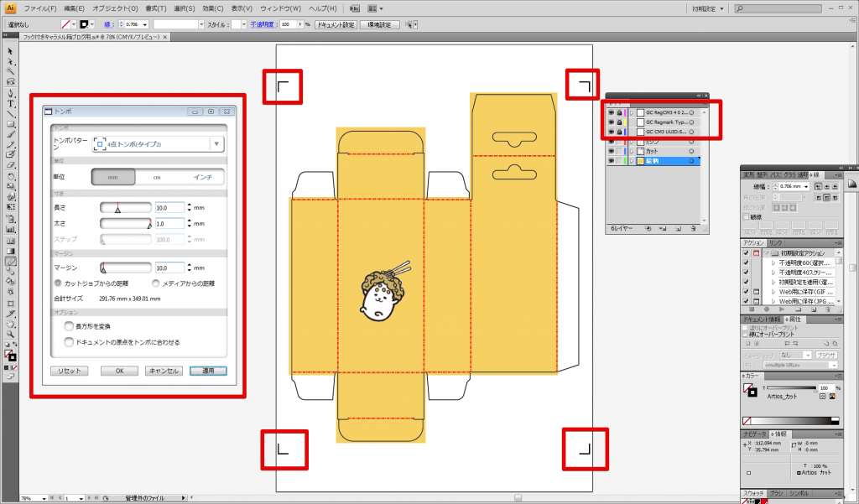Click the lock icon on GC RegCM3 layer

click(619, 113)
